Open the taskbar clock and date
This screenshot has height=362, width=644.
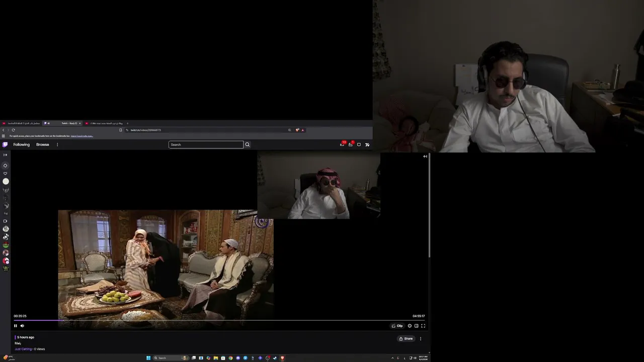coord(423,358)
